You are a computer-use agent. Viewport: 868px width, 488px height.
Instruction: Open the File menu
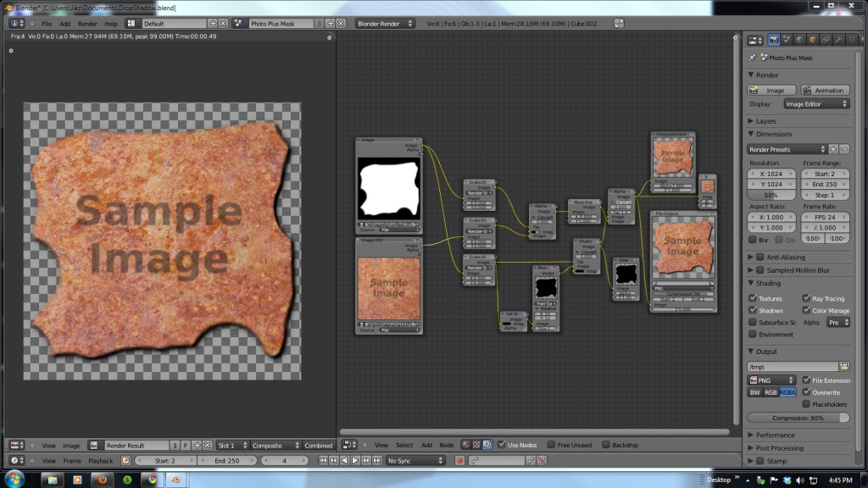click(47, 24)
